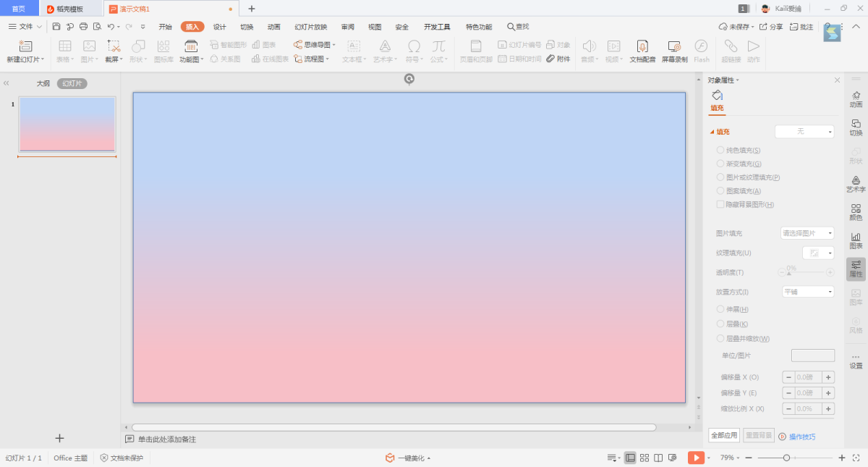Open the zoom percentage 79% dropdown
Image resolution: width=868 pixels, height=467 pixels.
point(731,458)
